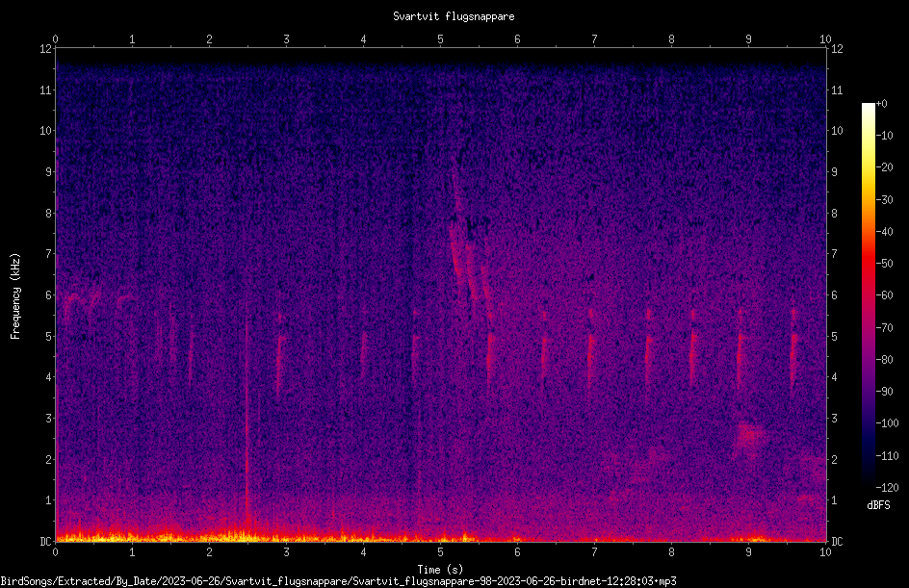
Task: Select the '+0' colorbar label
Action: click(x=881, y=104)
